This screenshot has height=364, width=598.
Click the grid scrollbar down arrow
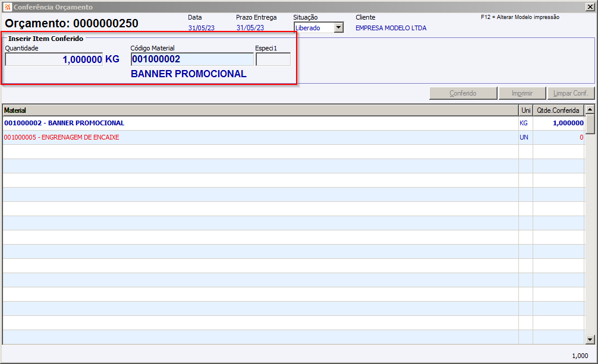(590, 339)
